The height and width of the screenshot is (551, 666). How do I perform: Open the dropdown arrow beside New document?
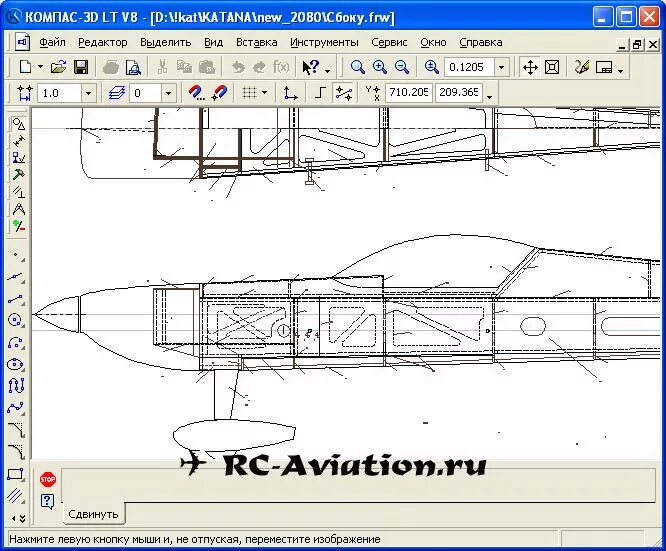click(x=40, y=67)
